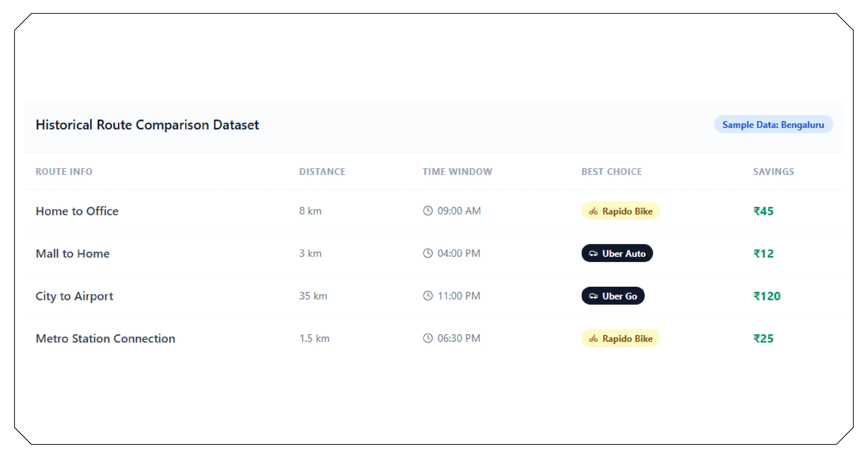Click the clock icon beside 04:00 PM
The image size is (868, 458).
pos(428,253)
